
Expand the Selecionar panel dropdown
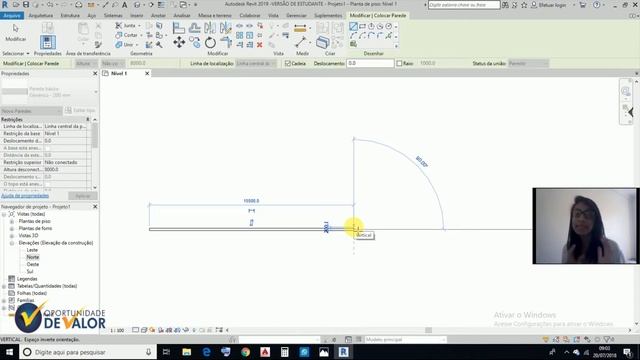click(16, 53)
